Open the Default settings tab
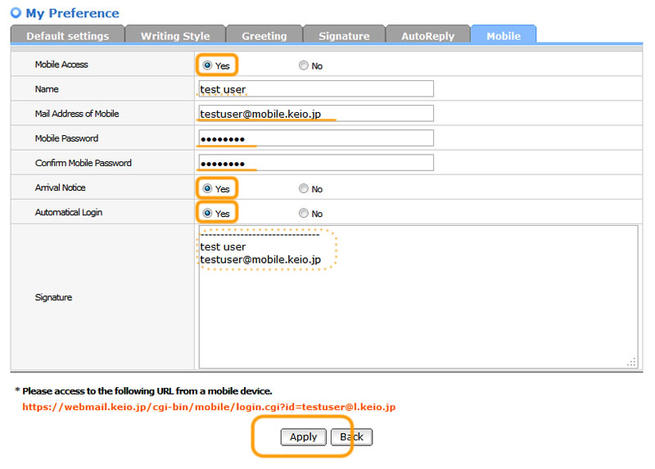Screen dimensions: 655x469 tap(67, 36)
